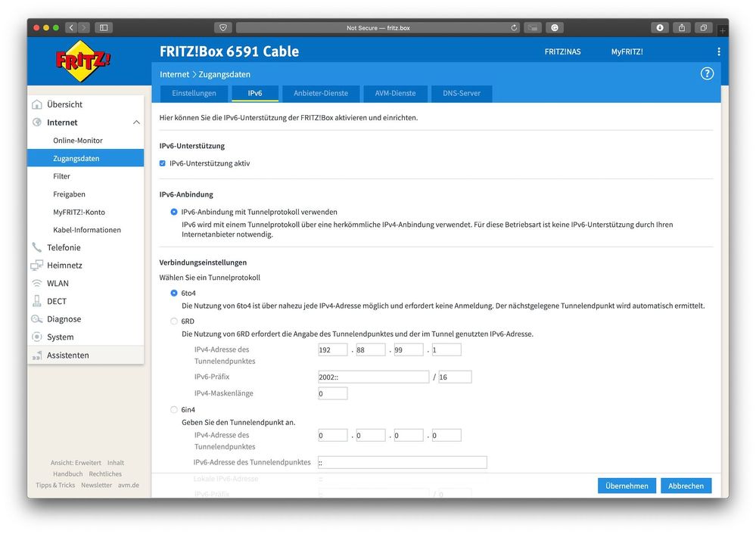Screen dimensions: 756x534
Task: Click the Diagnose icon
Action: tap(36, 319)
